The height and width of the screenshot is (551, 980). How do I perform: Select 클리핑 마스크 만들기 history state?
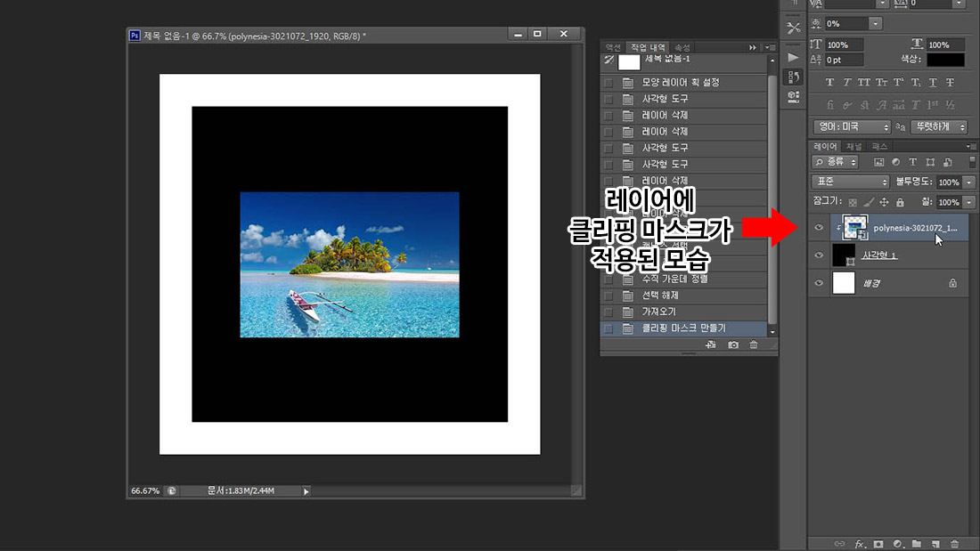[683, 328]
